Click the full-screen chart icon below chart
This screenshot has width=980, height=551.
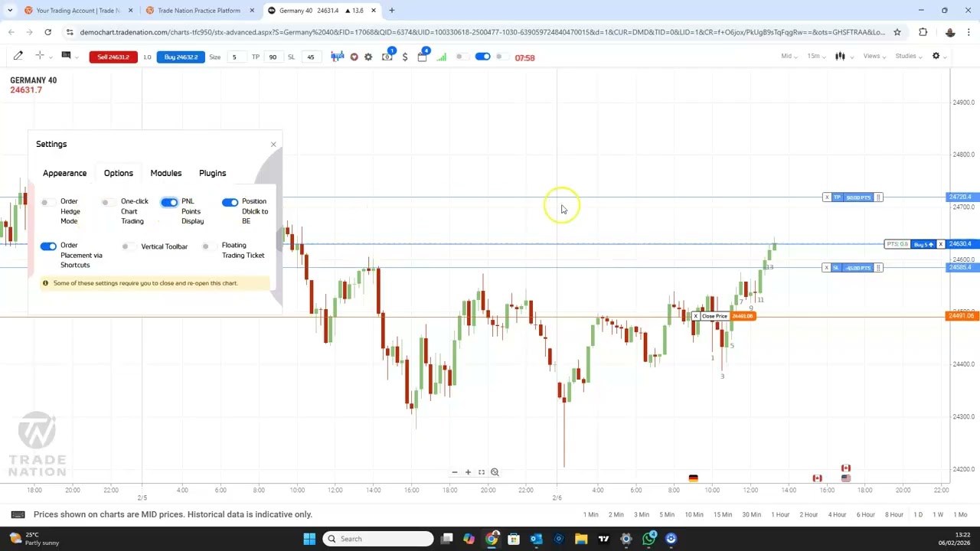[x=482, y=472]
